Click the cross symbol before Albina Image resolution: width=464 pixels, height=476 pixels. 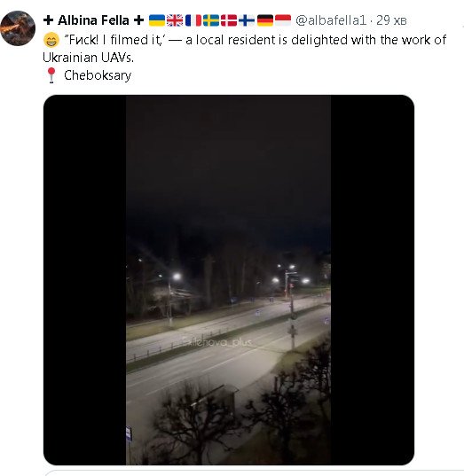click(48, 20)
